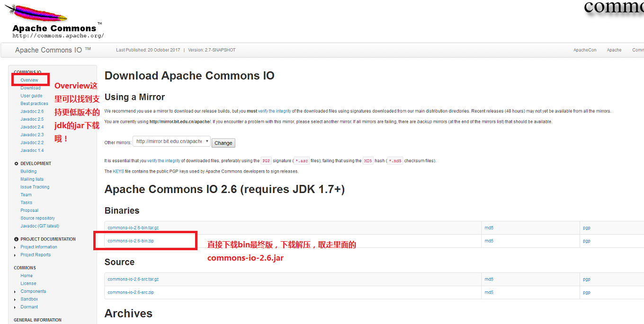Screen dimensions: 644x324
Task: Open the Building link
Action: 28,172
